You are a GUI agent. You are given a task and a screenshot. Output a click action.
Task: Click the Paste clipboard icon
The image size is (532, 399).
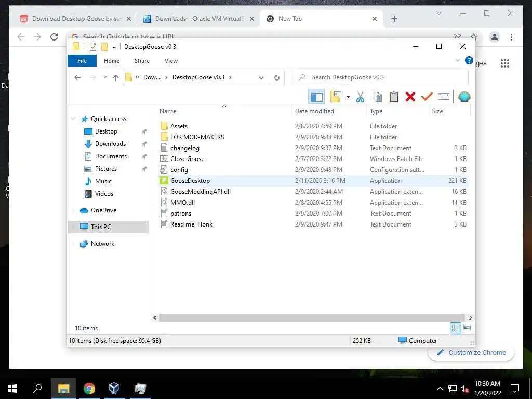coord(394,97)
